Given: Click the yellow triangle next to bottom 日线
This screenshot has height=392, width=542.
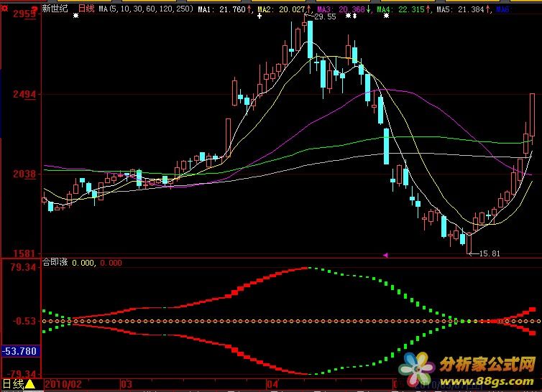Looking at the screenshot, I should (x=29, y=383).
